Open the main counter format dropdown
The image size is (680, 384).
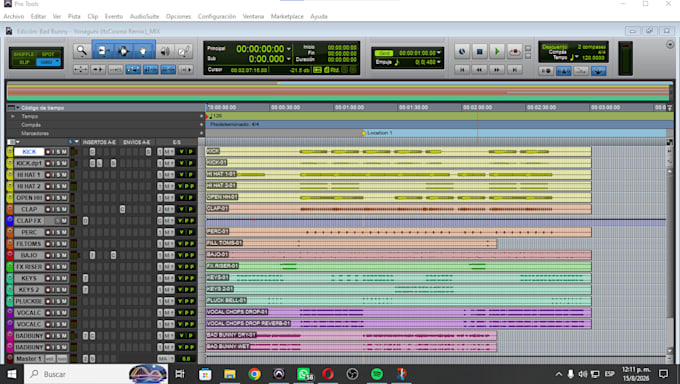click(289, 49)
